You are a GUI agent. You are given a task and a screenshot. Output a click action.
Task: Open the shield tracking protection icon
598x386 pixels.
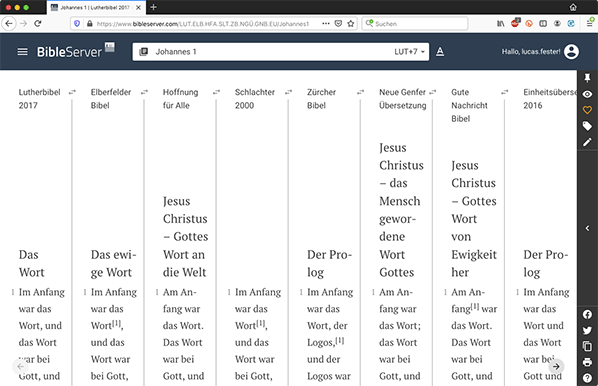pyautogui.click(x=77, y=24)
